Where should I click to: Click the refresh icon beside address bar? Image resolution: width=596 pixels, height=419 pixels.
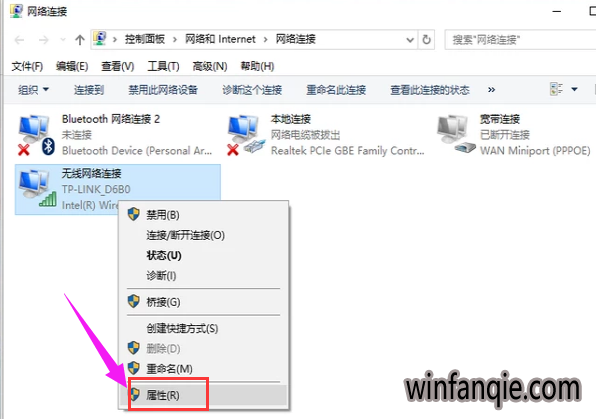[x=426, y=40]
